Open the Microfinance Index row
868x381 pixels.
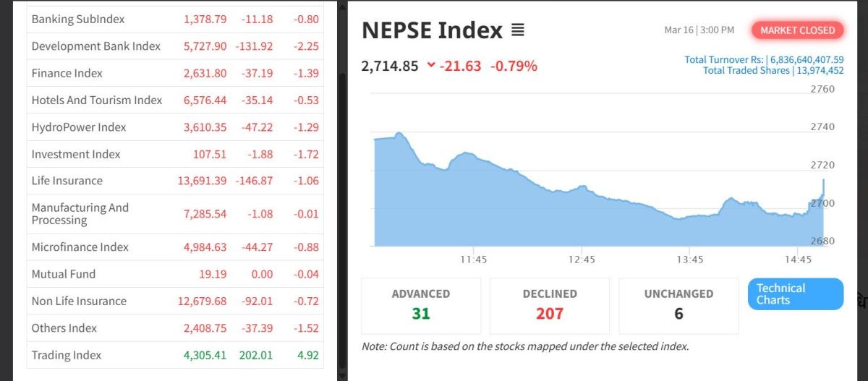[80, 247]
